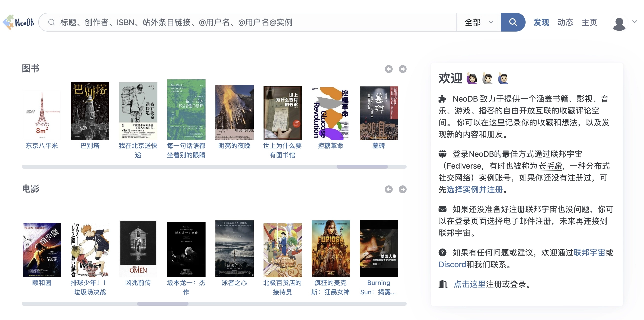Open 每一句话语都坐着别的眼睛 book cover
This screenshot has height=320, width=644.
[186, 110]
